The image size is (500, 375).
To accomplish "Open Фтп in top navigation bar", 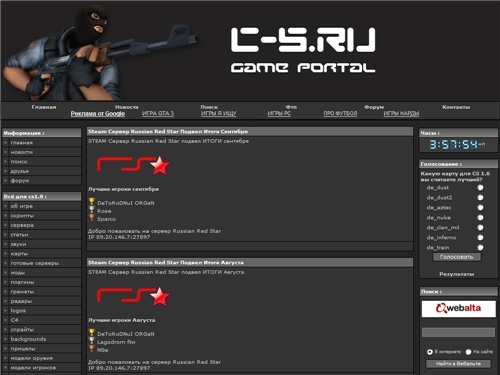I will (x=291, y=107).
